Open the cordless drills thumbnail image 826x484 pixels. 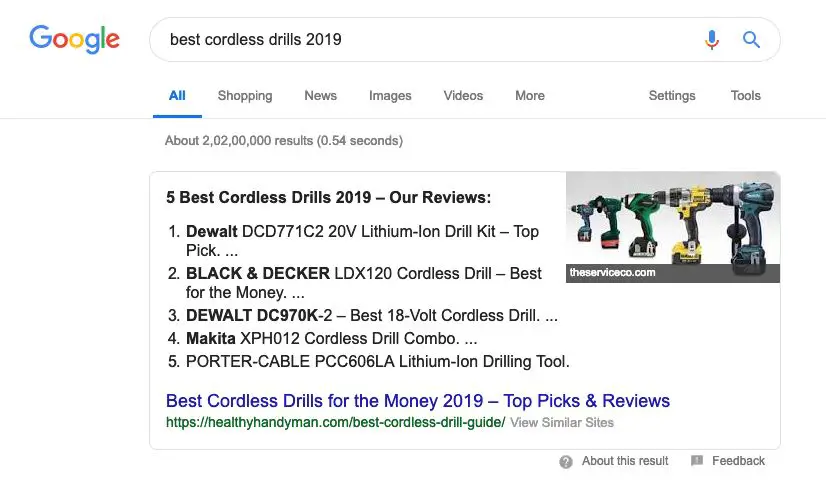tap(673, 227)
